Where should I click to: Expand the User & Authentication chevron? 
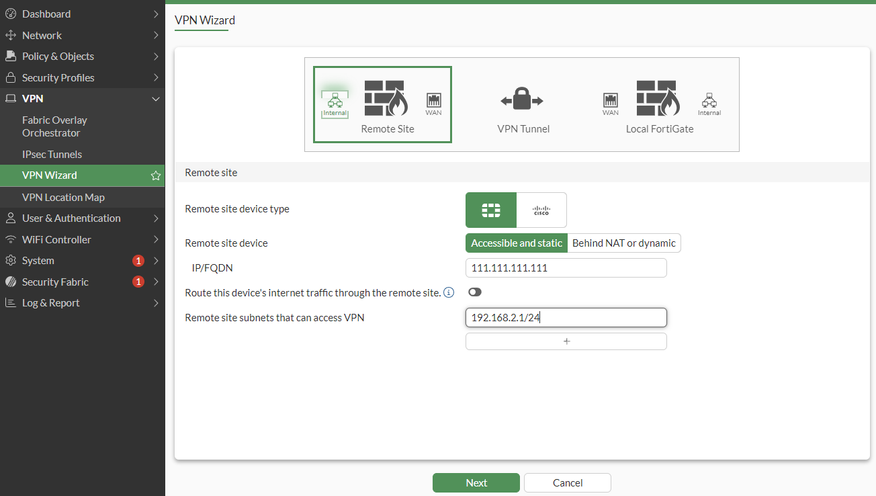[156, 218]
